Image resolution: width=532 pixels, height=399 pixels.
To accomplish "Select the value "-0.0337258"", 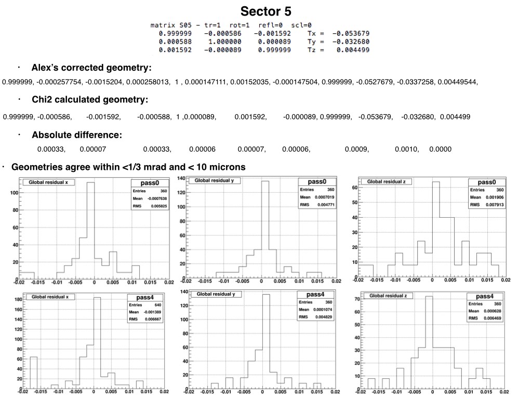I will point(415,82).
